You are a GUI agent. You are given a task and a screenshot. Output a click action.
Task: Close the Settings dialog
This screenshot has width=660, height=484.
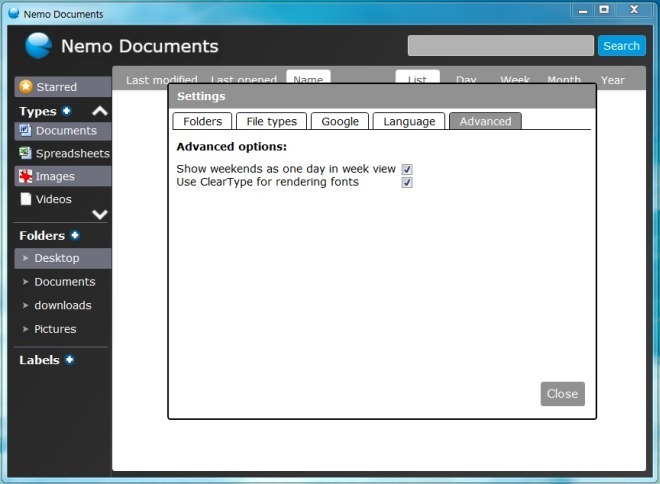pos(562,394)
